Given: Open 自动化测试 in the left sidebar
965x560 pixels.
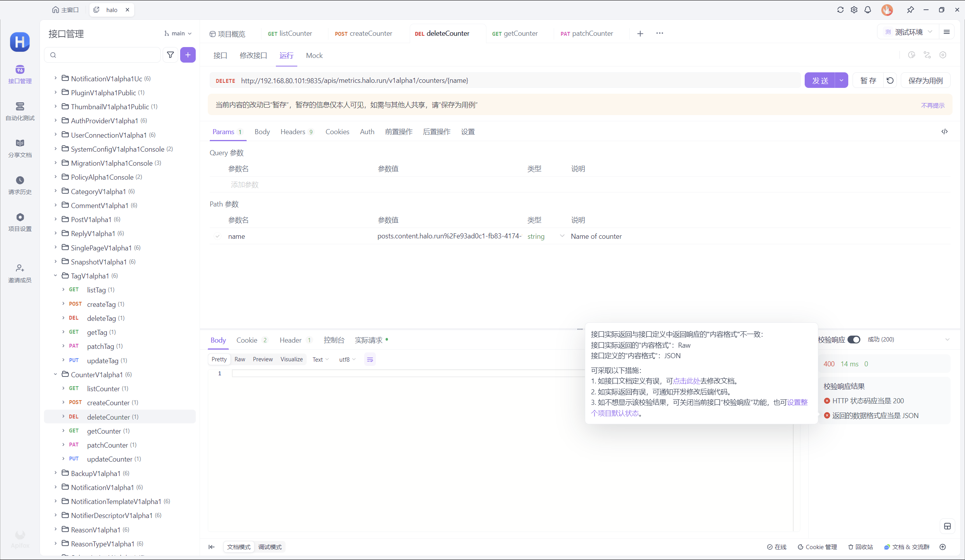Looking at the screenshot, I should (20, 111).
